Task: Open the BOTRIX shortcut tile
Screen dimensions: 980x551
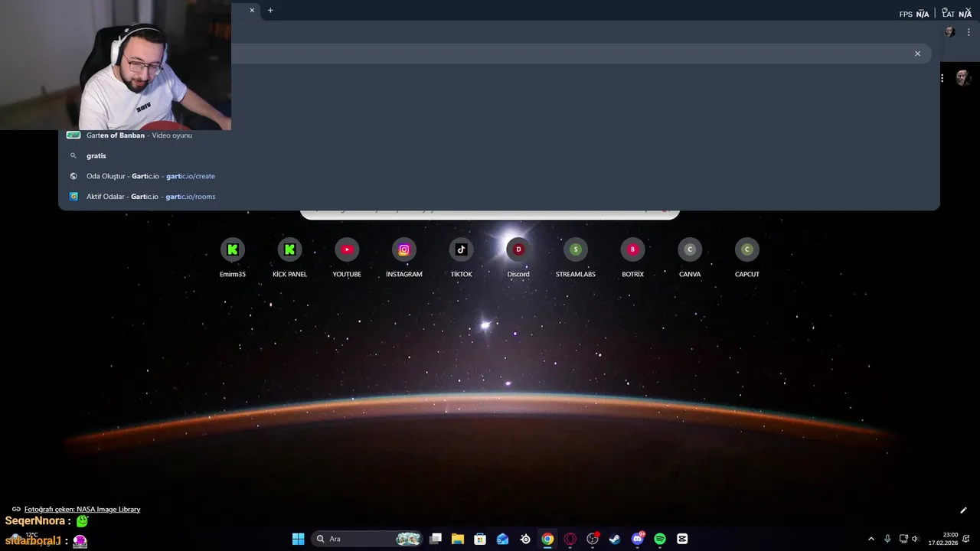Action: (632, 258)
